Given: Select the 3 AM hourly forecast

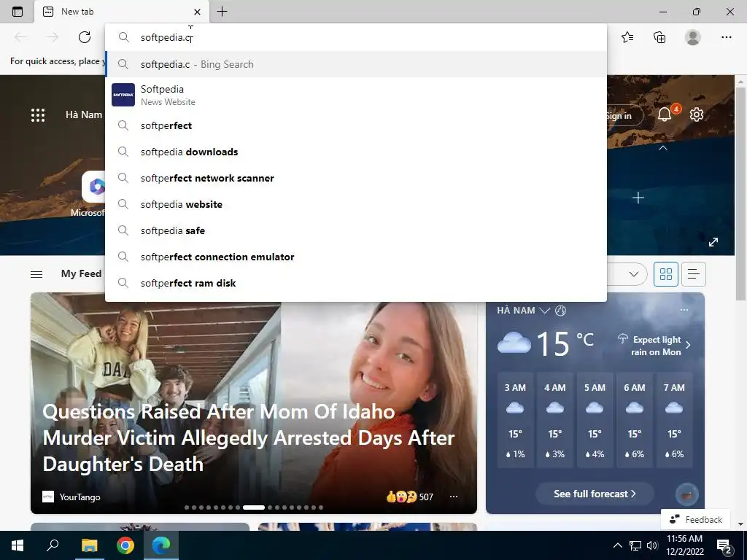Looking at the screenshot, I should [x=515, y=421].
